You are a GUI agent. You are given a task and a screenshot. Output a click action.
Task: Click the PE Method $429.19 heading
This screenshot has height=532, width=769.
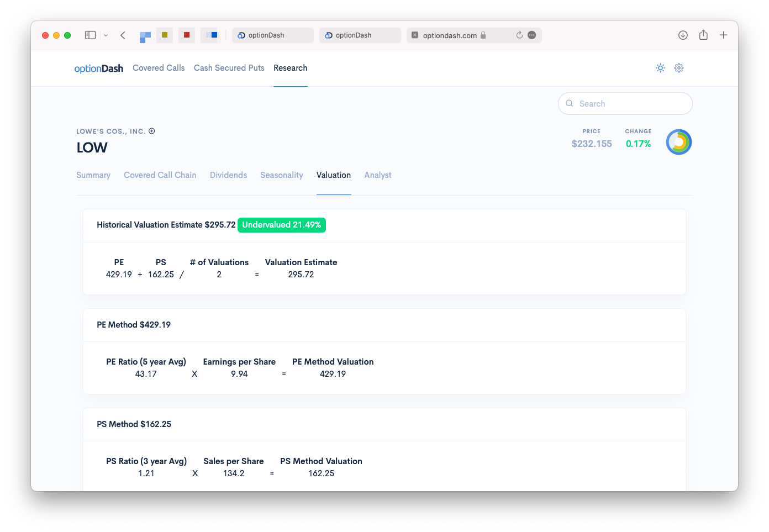(x=134, y=325)
